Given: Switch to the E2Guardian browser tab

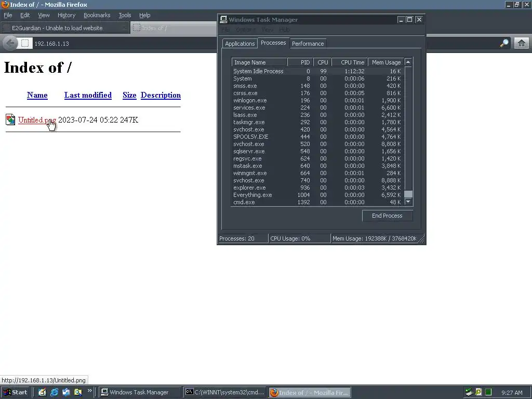Looking at the screenshot, I should (65, 28).
